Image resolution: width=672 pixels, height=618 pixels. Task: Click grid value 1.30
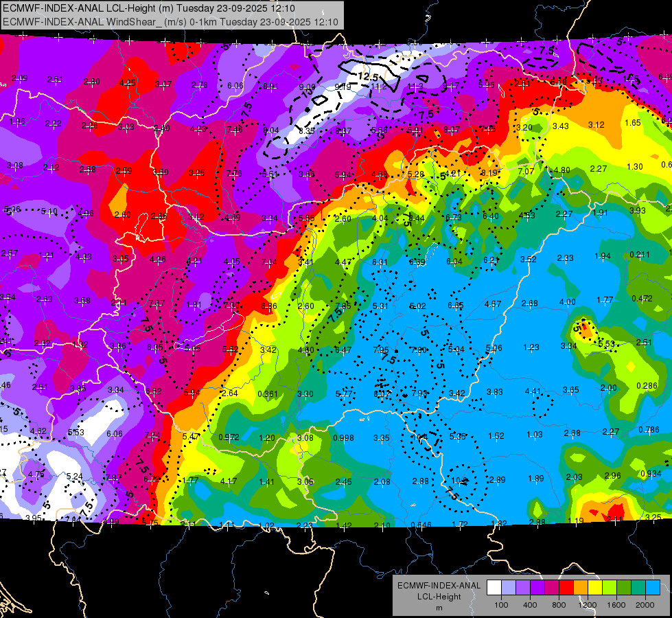click(x=635, y=166)
